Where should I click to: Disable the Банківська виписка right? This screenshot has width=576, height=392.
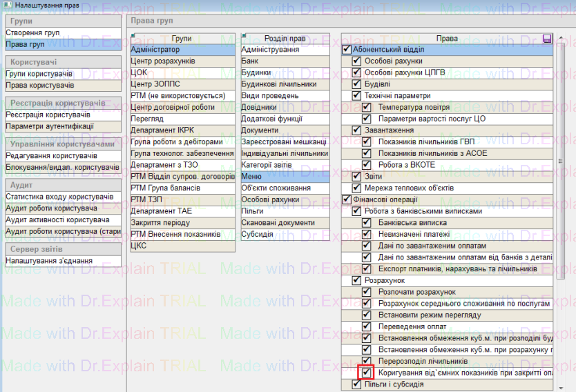tap(367, 223)
